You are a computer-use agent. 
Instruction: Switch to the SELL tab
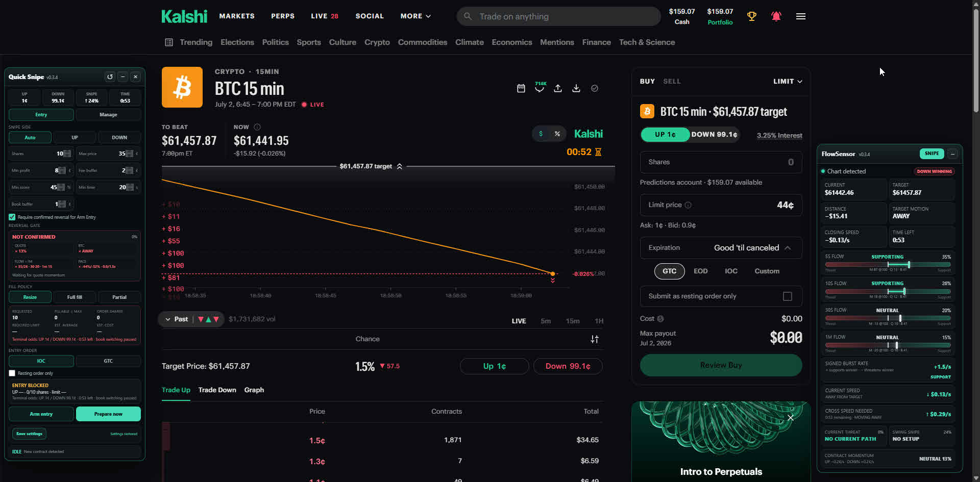click(x=672, y=81)
